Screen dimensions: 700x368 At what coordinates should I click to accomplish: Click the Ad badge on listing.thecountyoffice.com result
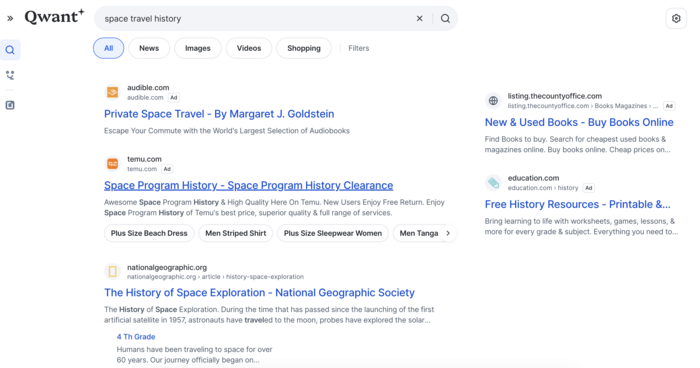669,106
